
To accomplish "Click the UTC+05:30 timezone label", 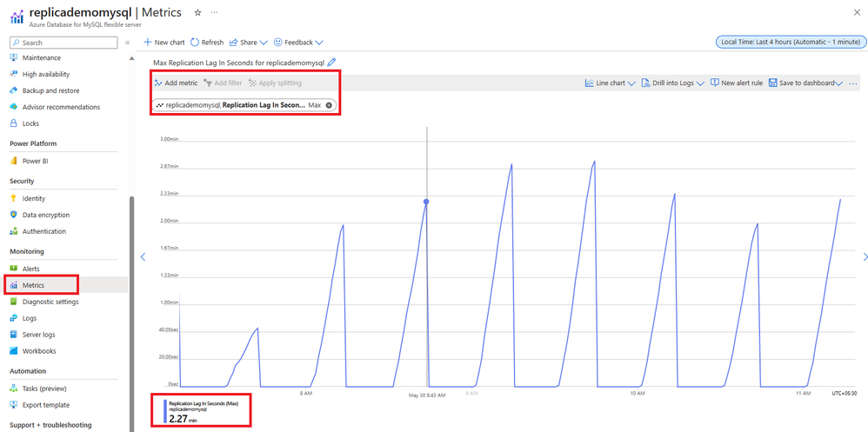I will click(845, 393).
